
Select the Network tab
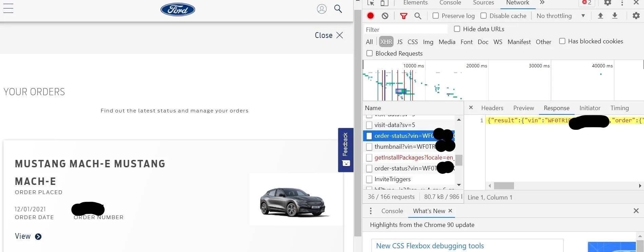pyautogui.click(x=517, y=3)
